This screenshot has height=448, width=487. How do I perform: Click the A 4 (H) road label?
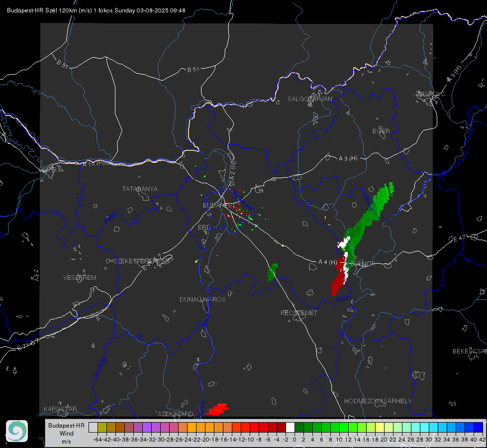[328, 262]
